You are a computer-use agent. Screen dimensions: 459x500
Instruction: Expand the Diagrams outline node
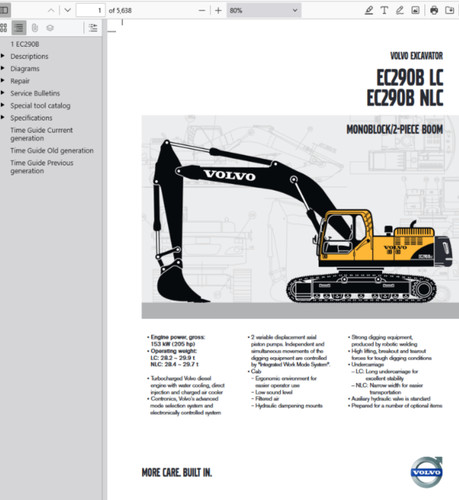[3, 68]
